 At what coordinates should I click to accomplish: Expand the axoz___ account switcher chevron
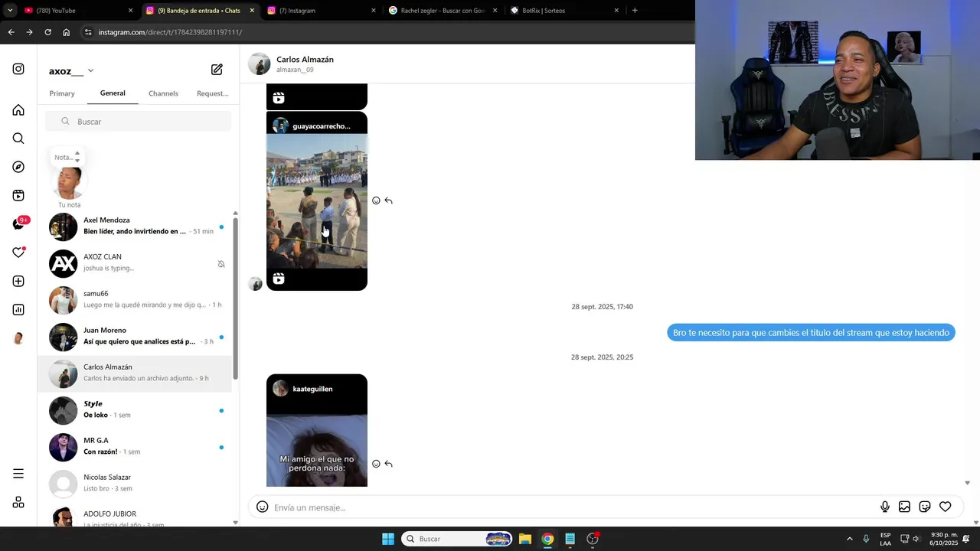[90, 70]
